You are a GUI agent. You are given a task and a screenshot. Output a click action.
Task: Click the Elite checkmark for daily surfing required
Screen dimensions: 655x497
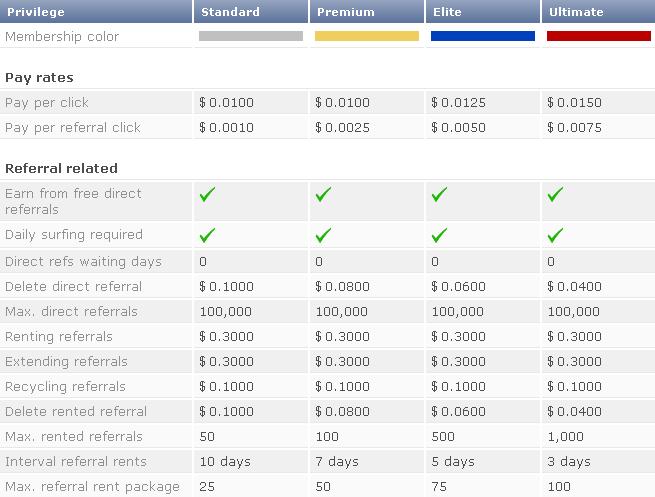439,235
